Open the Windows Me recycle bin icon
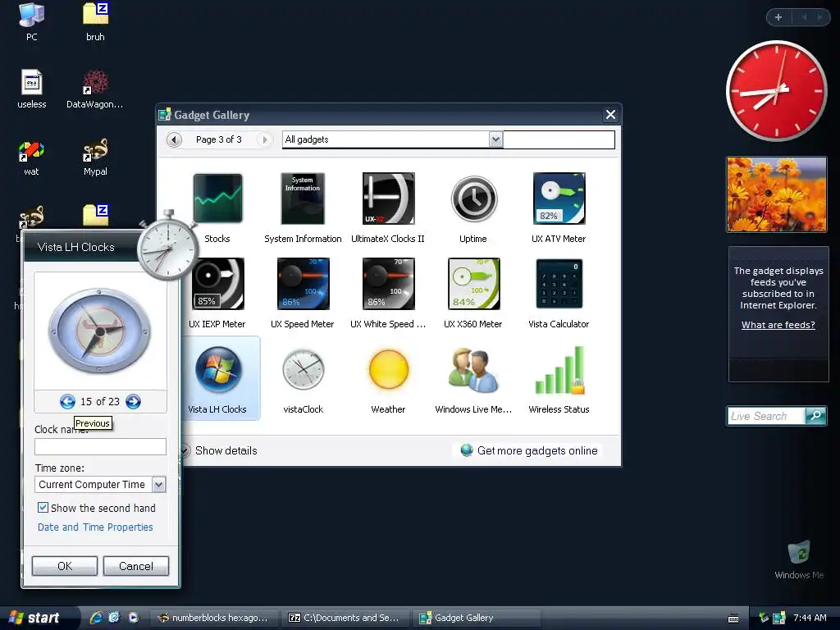The image size is (840, 630). click(799, 559)
